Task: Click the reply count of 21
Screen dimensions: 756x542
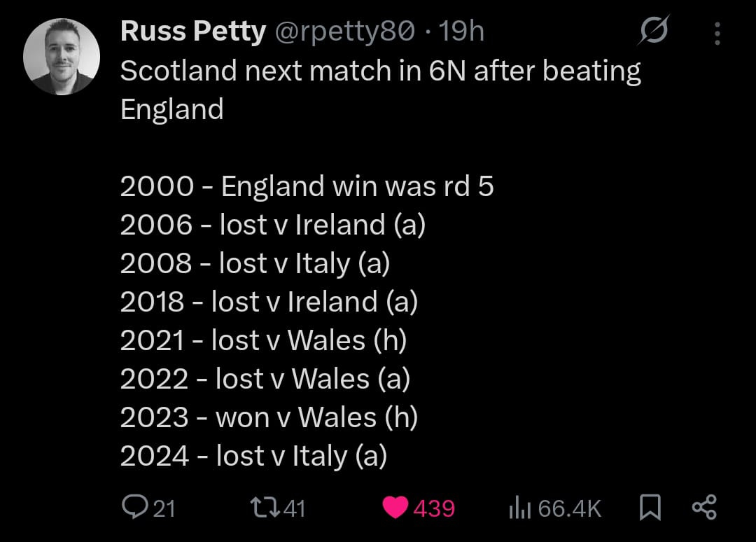Action: 164,508
